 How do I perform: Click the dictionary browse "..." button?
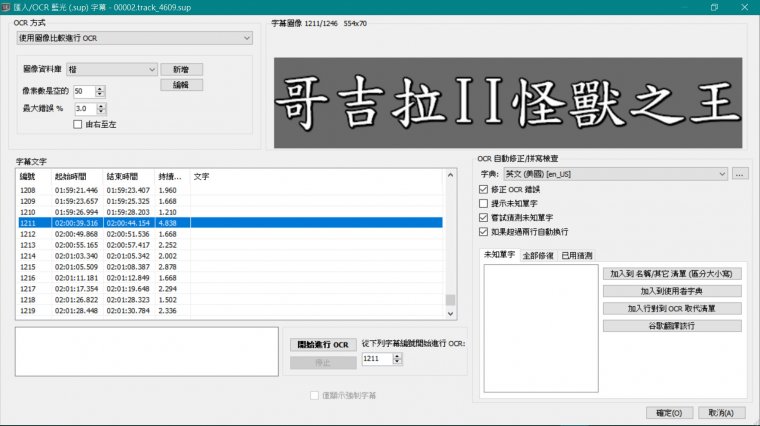click(x=740, y=174)
